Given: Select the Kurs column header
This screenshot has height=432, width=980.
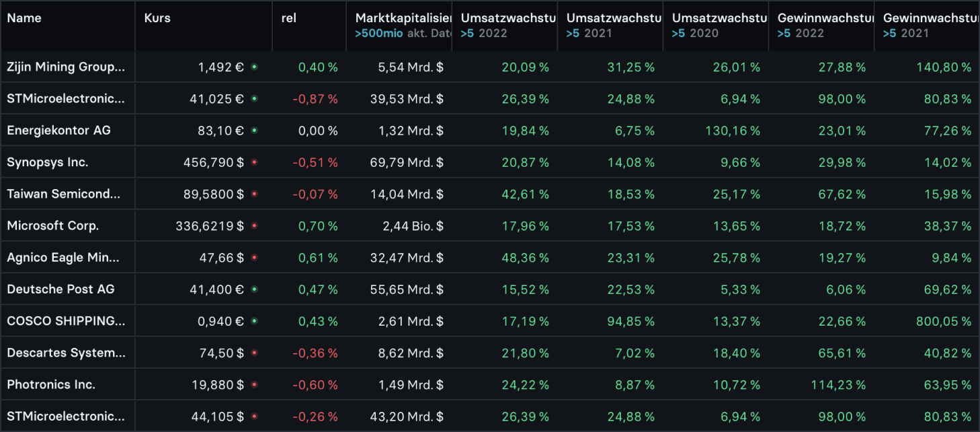Looking at the screenshot, I should click(x=157, y=18).
